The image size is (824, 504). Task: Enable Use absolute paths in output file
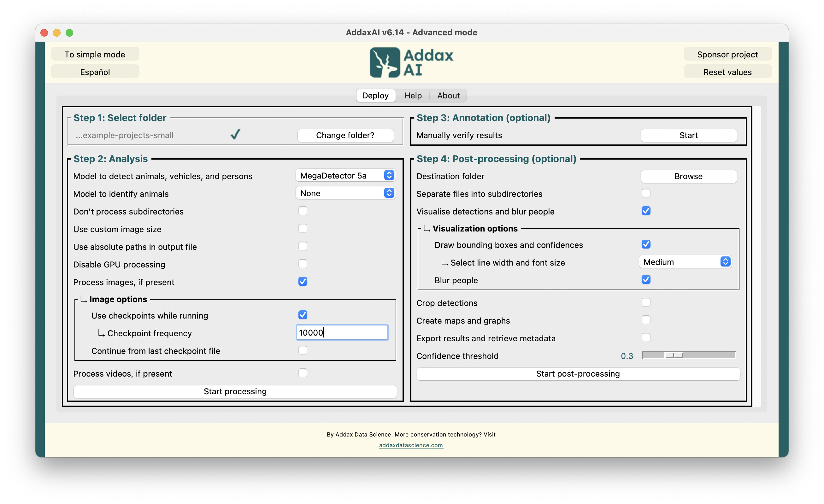(x=303, y=247)
